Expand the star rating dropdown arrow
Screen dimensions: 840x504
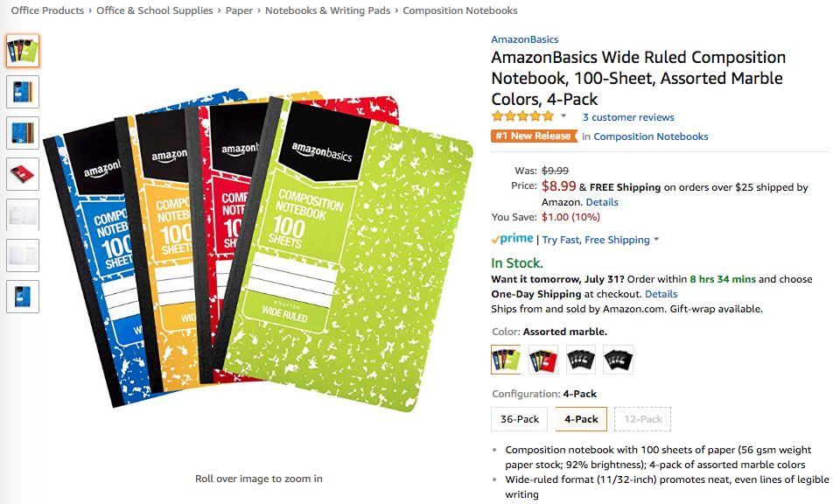click(563, 115)
